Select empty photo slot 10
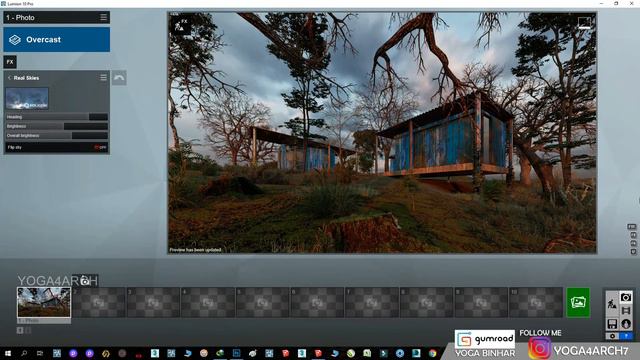This screenshot has width=640, height=360. (536, 302)
